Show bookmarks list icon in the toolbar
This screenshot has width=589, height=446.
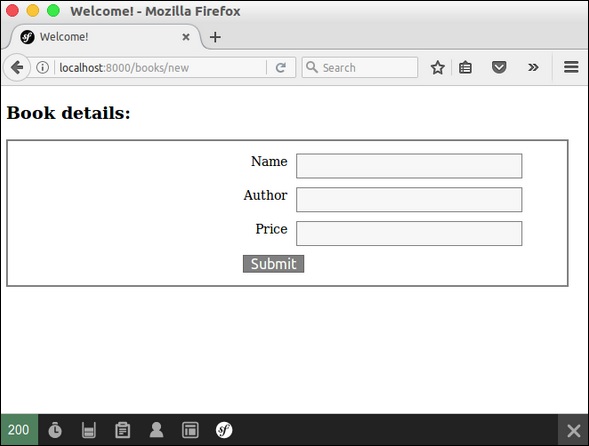click(465, 68)
